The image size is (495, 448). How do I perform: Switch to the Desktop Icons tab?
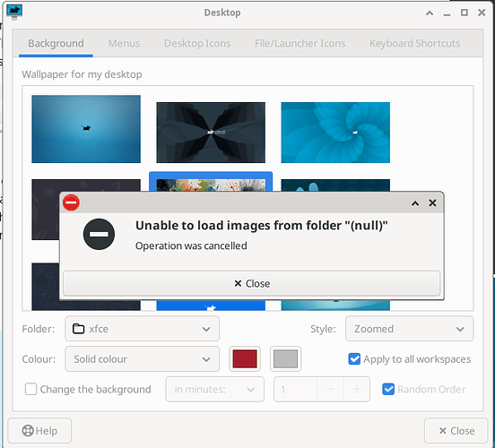(197, 43)
